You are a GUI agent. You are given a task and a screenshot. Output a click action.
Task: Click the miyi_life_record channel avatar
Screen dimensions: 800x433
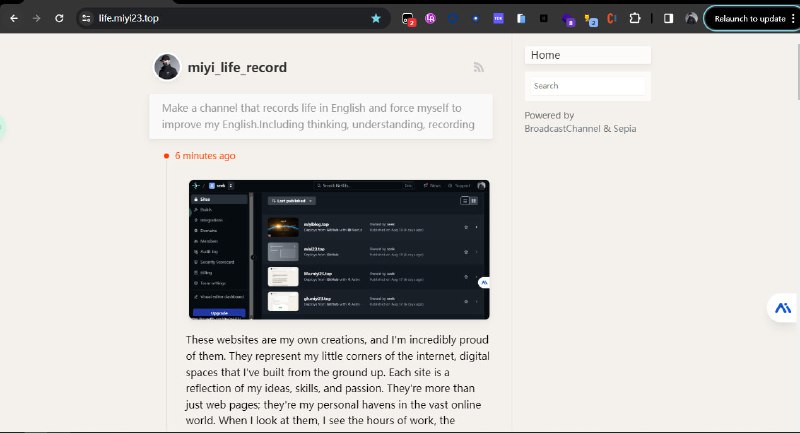(x=167, y=67)
